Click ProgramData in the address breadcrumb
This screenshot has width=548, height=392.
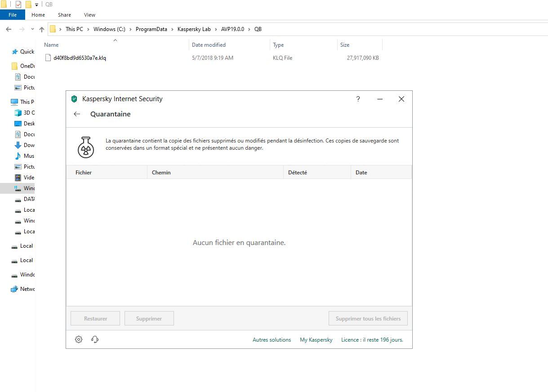[x=151, y=29]
